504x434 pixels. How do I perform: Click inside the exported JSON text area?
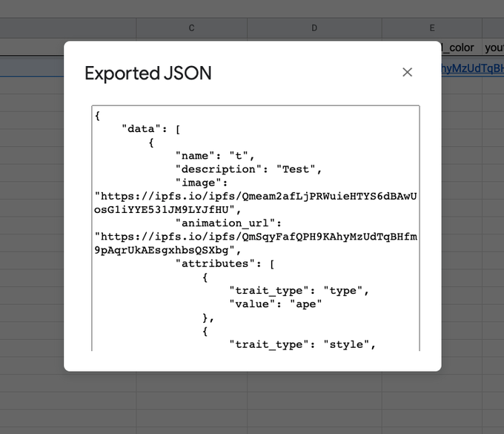point(256,228)
